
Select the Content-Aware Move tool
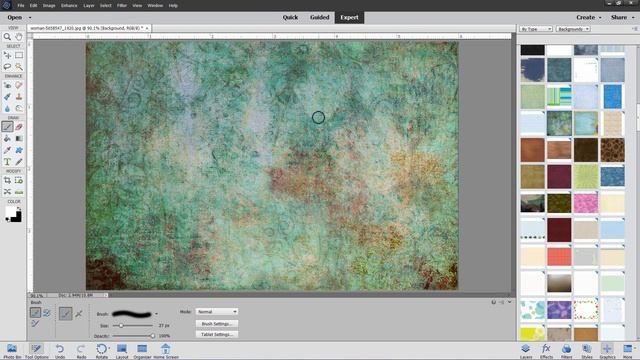tap(7, 191)
